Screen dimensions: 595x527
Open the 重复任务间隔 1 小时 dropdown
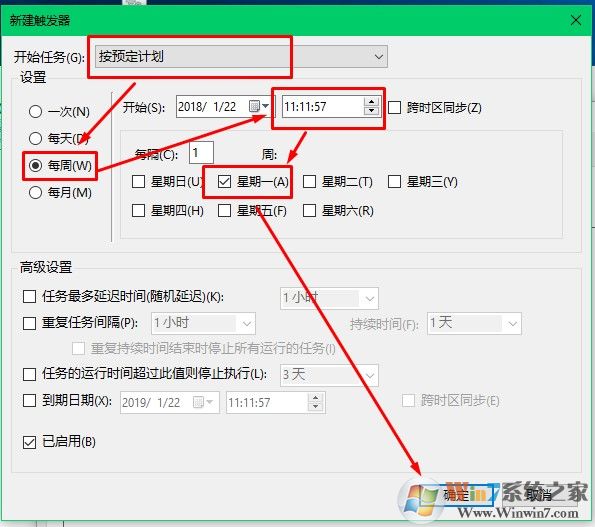pos(203,323)
